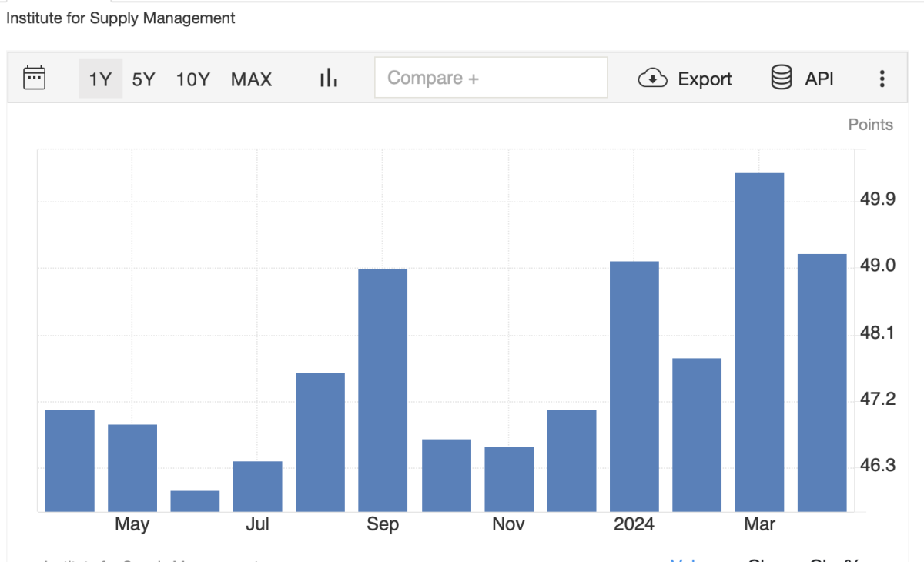Open the three-dot more options menu
The height and width of the screenshot is (562, 924).
point(882,79)
